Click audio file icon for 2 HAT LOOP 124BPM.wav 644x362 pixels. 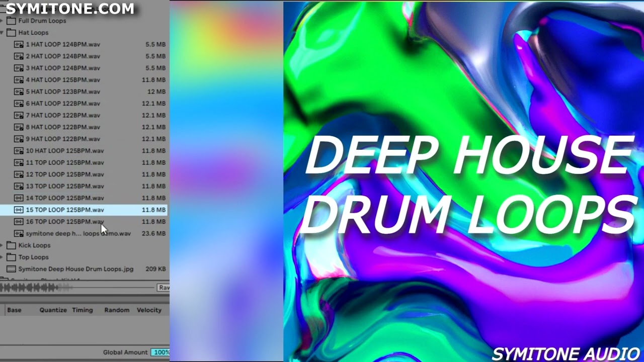19,56
